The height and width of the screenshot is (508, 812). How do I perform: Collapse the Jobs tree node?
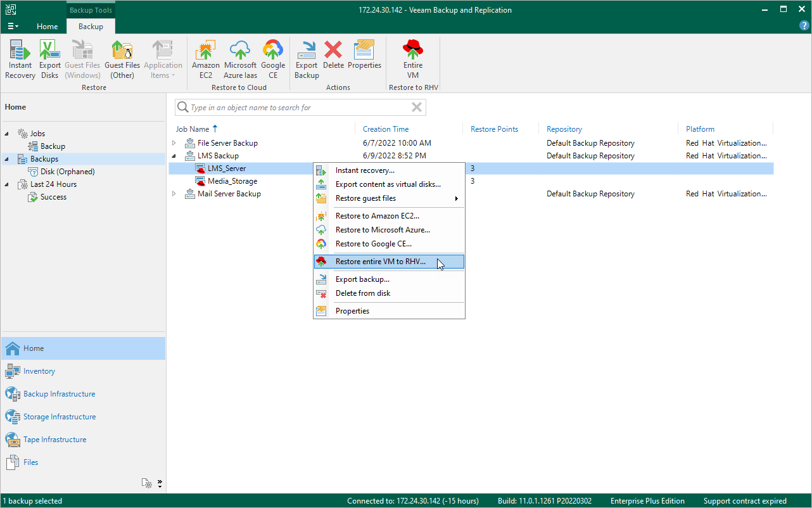coord(7,134)
